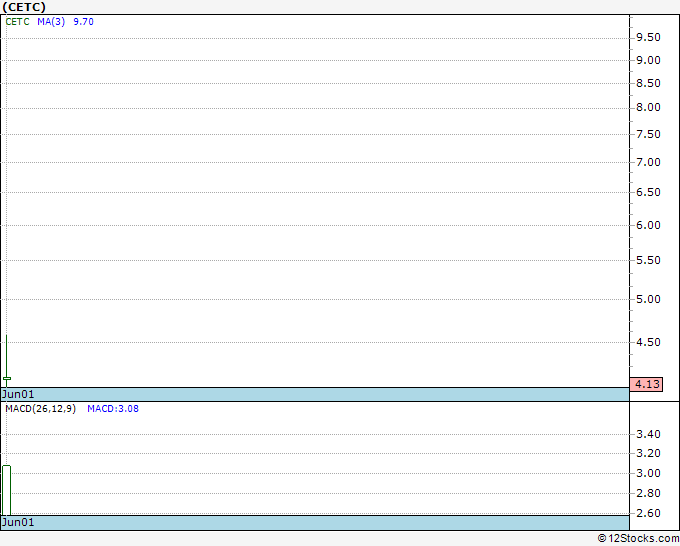Screen dimensions: 680x546
Task: Click the Jun01 date label under MACD panel
Action: [x=18, y=522]
